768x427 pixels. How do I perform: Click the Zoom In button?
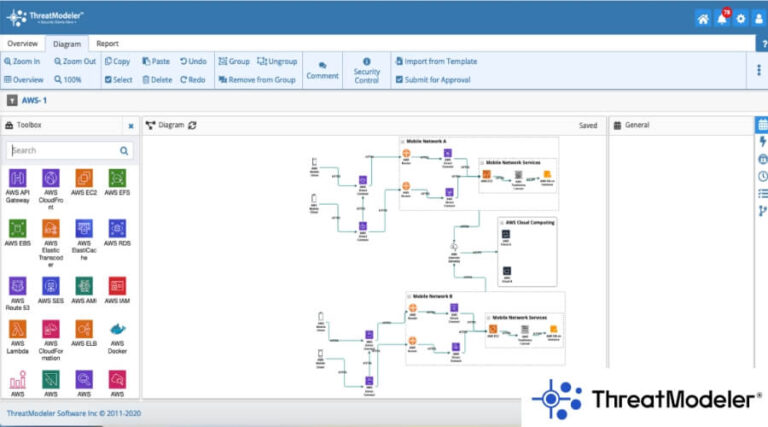(x=22, y=61)
